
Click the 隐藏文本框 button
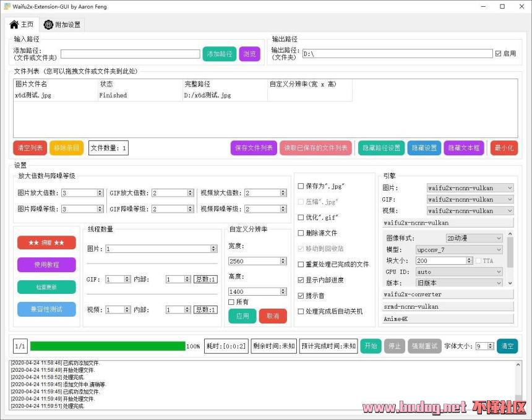[464, 148]
